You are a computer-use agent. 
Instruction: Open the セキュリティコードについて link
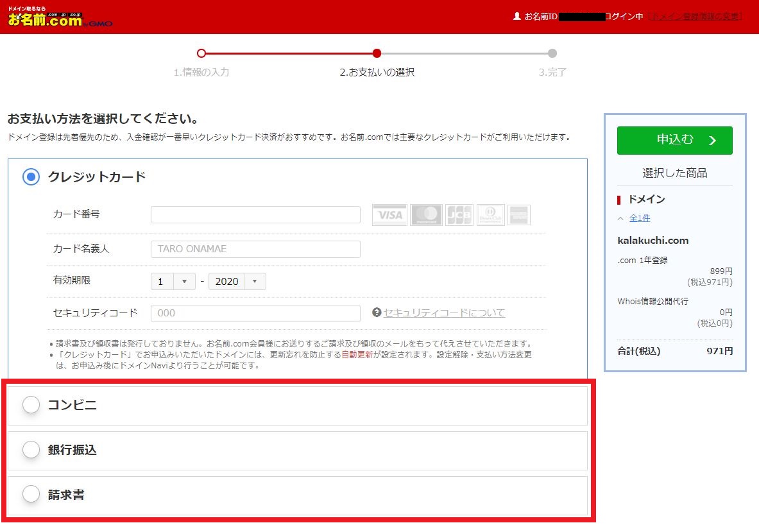coord(444,313)
